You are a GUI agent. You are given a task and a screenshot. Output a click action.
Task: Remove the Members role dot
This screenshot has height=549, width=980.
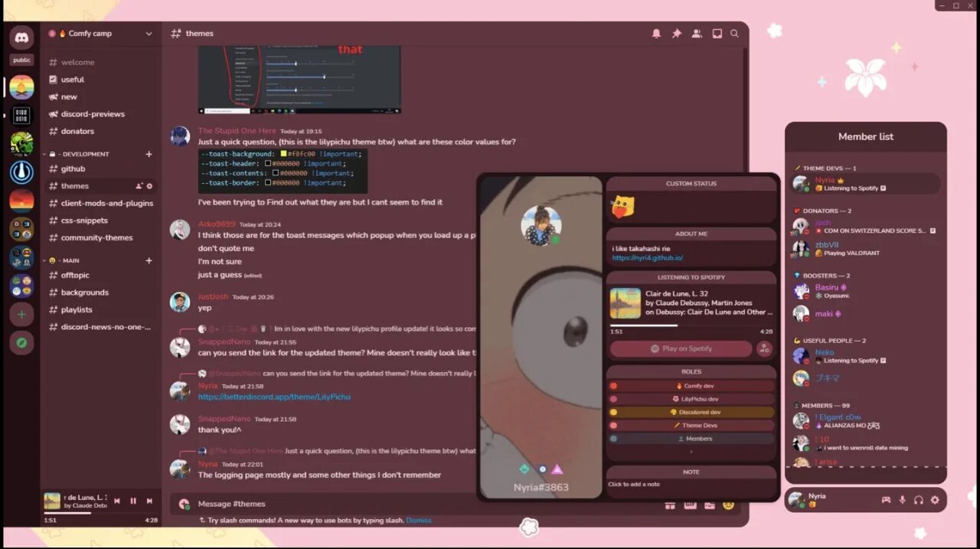click(613, 439)
